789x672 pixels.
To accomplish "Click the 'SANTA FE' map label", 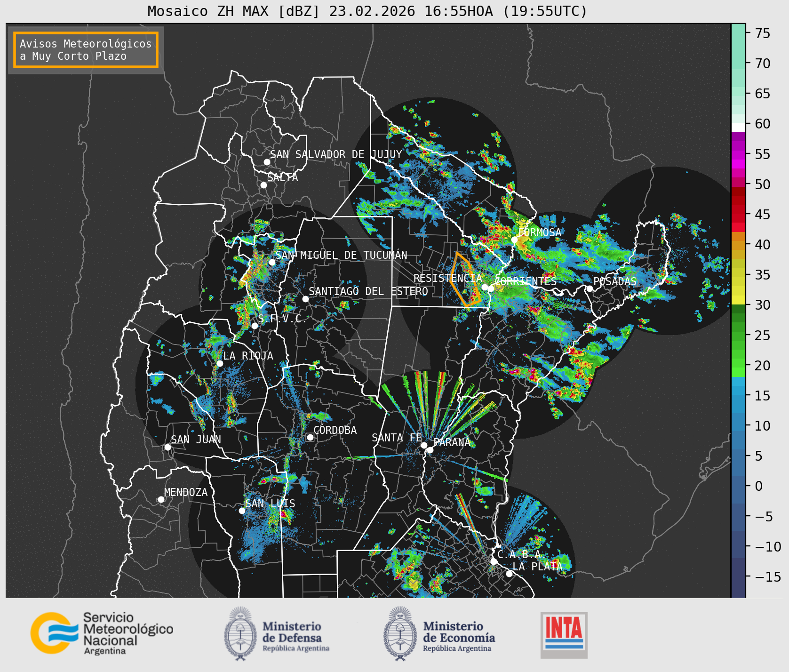I will coord(397,438).
